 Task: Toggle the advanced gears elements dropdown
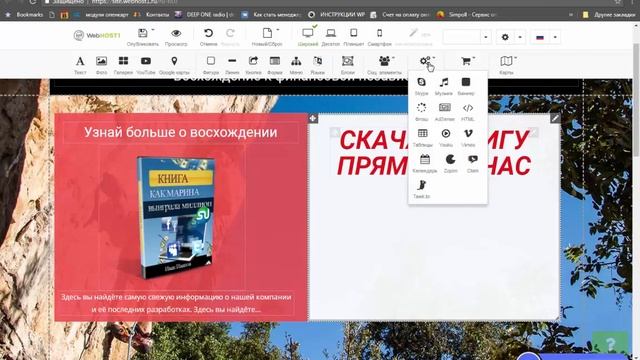point(427,62)
